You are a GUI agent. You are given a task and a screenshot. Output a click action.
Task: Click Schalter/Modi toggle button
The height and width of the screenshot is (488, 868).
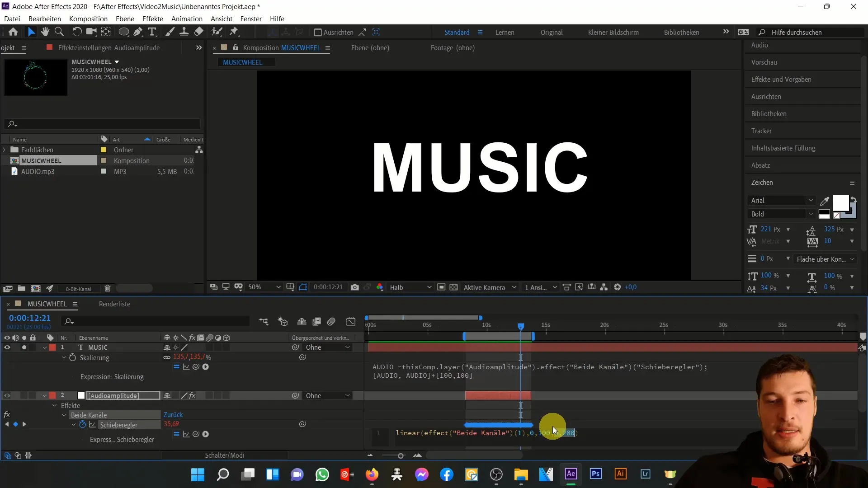(225, 455)
